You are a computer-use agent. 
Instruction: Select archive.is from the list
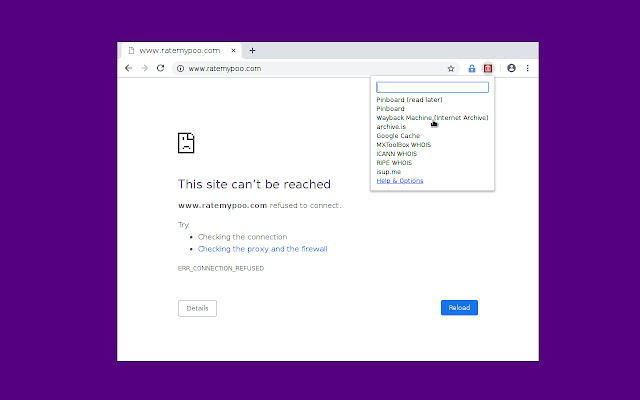(391, 127)
